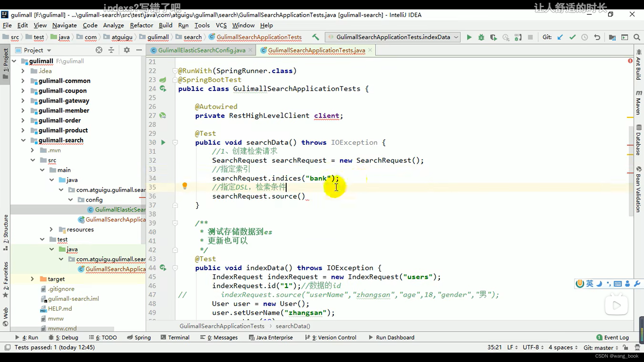Toggle the input method English/Chinese indicator
The image size is (644, 362).
pyautogui.click(x=590, y=284)
